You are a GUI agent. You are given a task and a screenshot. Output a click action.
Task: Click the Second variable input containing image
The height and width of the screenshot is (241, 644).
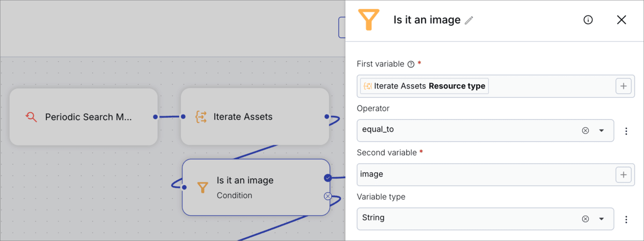click(x=483, y=174)
